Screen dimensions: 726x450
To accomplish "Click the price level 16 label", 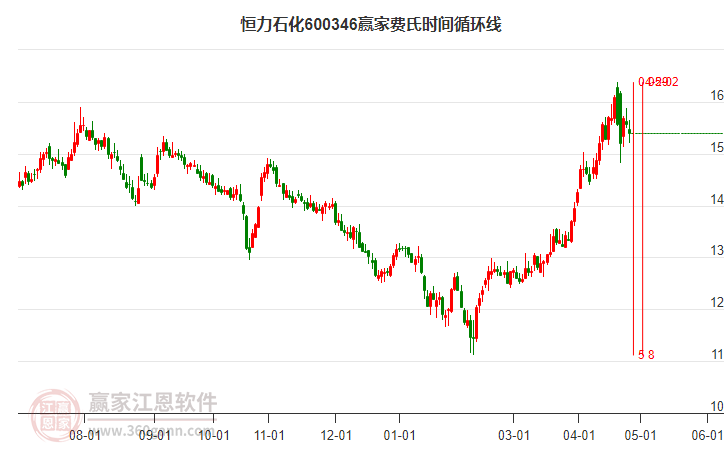I will tap(716, 96).
